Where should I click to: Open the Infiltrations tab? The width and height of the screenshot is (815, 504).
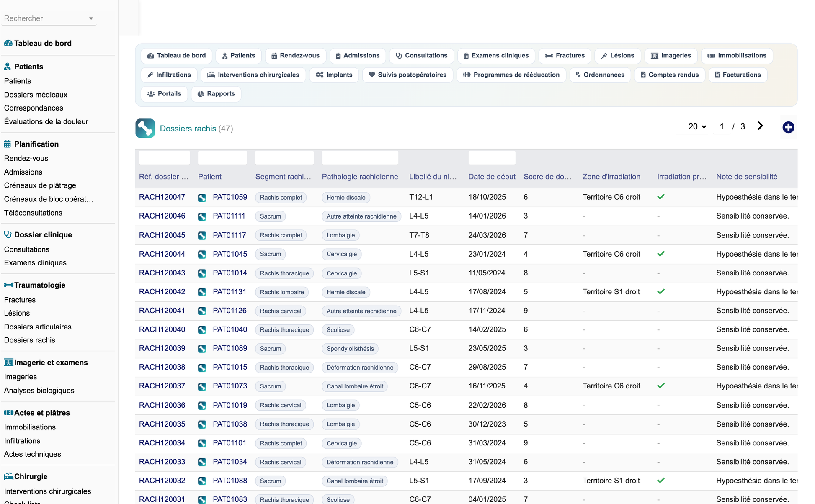pyautogui.click(x=169, y=75)
